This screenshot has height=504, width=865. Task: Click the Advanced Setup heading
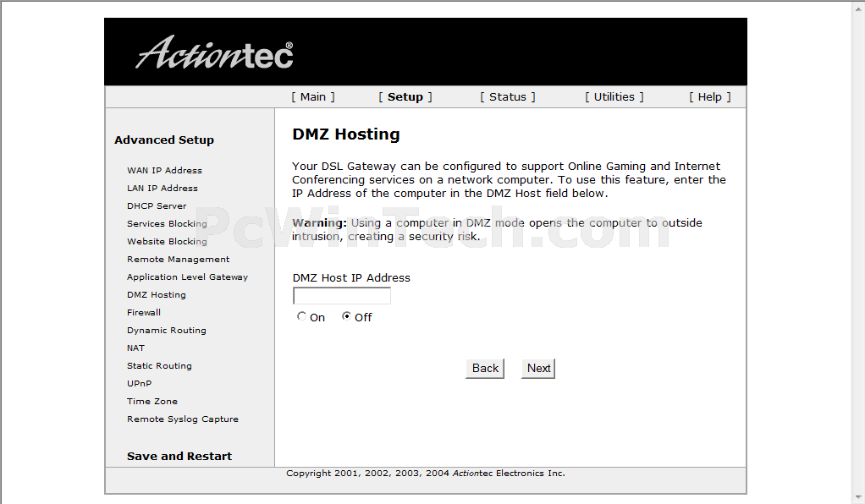(x=164, y=140)
